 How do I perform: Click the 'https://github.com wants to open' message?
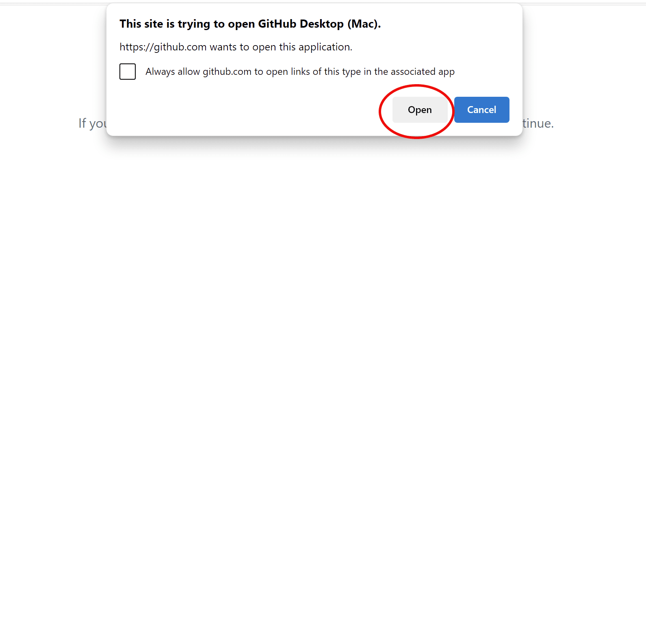pos(236,47)
